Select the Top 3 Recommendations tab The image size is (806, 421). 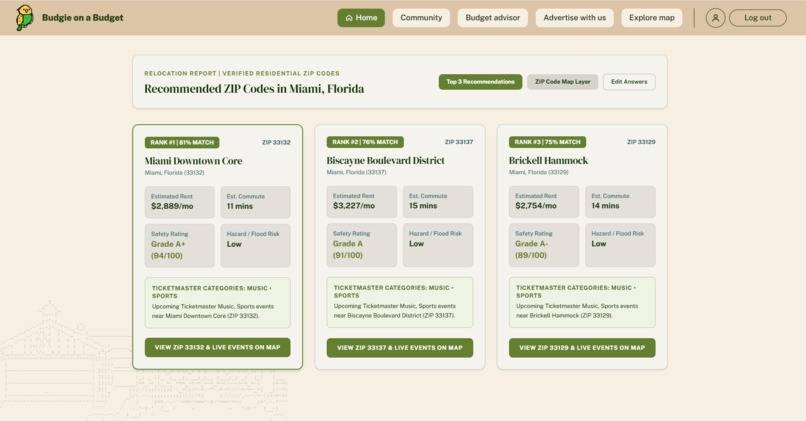480,82
